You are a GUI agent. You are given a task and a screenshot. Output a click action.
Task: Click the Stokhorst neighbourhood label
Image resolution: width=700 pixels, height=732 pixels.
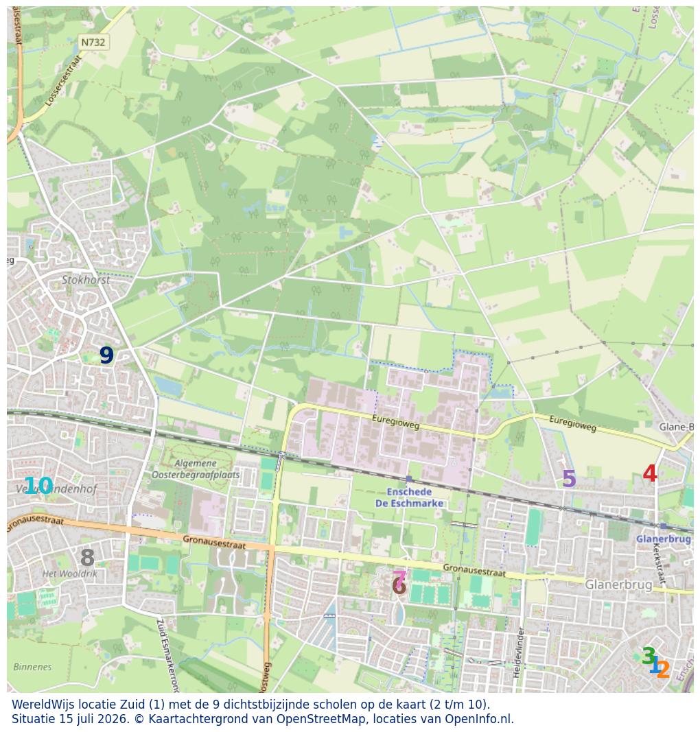point(86,280)
